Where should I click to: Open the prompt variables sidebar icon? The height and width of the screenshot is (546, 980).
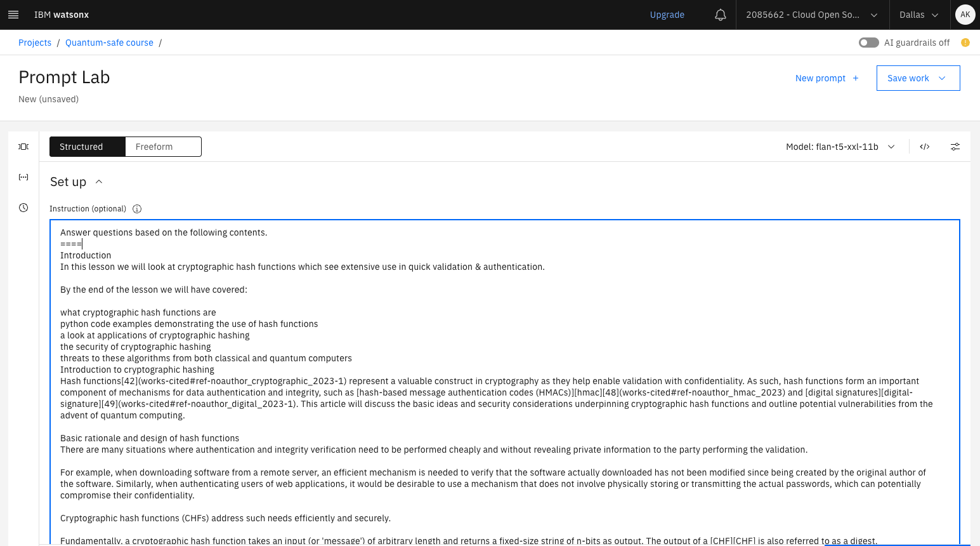point(23,177)
